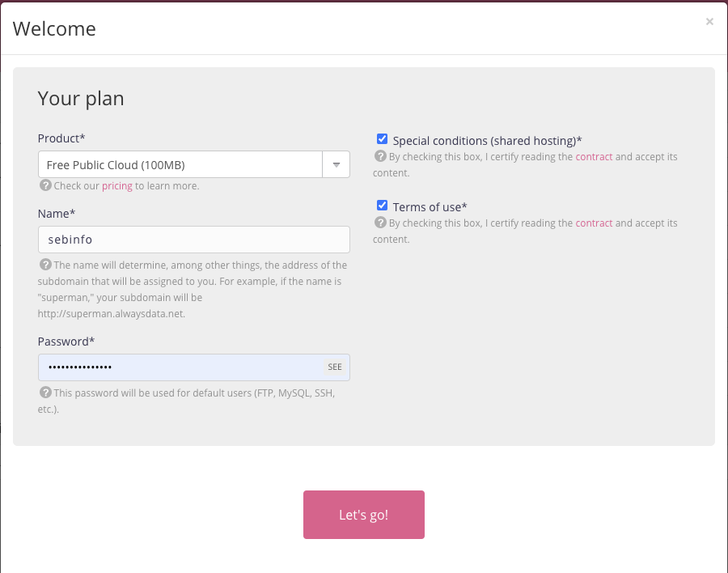728x573 pixels.
Task: Click into the Name field containing sebinfo
Action: coord(193,240)
